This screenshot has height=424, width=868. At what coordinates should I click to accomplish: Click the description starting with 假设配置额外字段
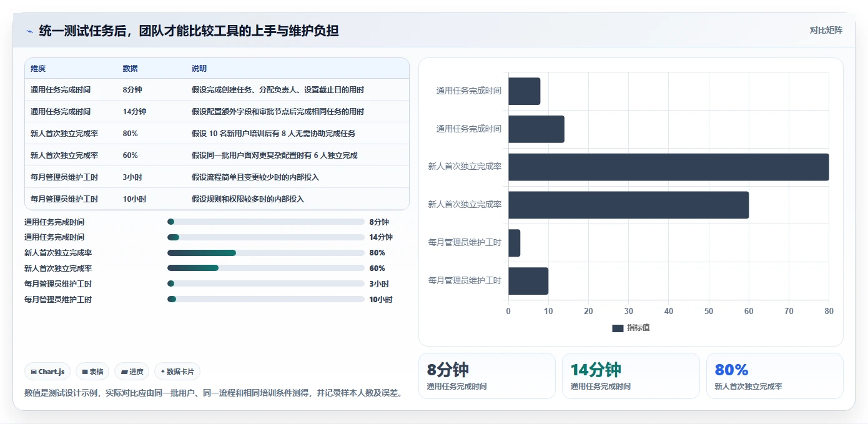(278, 112)
